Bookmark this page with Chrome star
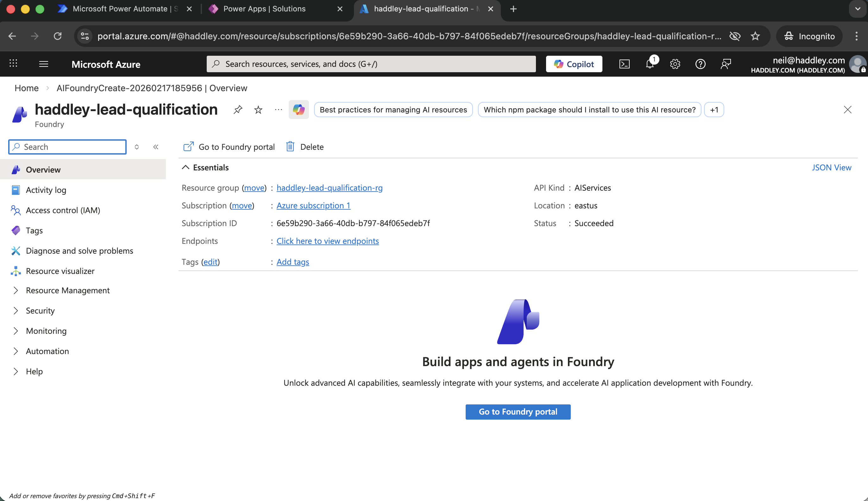The height and width of the screenshot is (501, 868). pos(755,36)
